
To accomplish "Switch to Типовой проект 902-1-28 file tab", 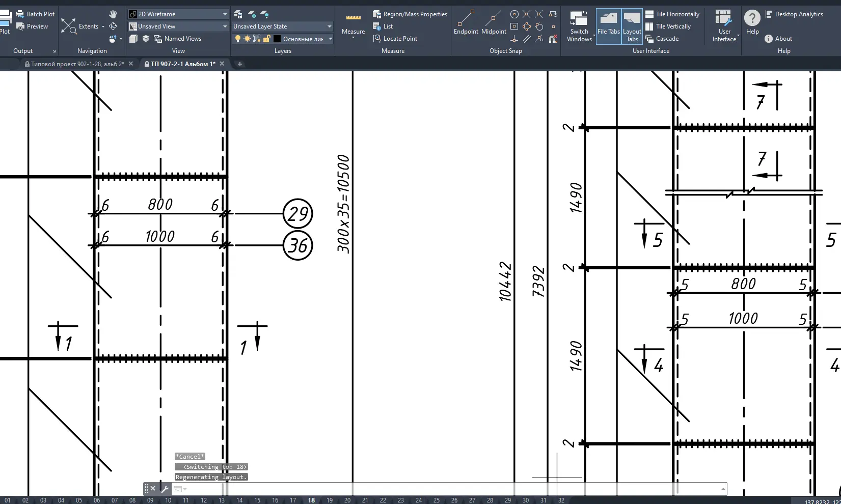I will [77, 64].
